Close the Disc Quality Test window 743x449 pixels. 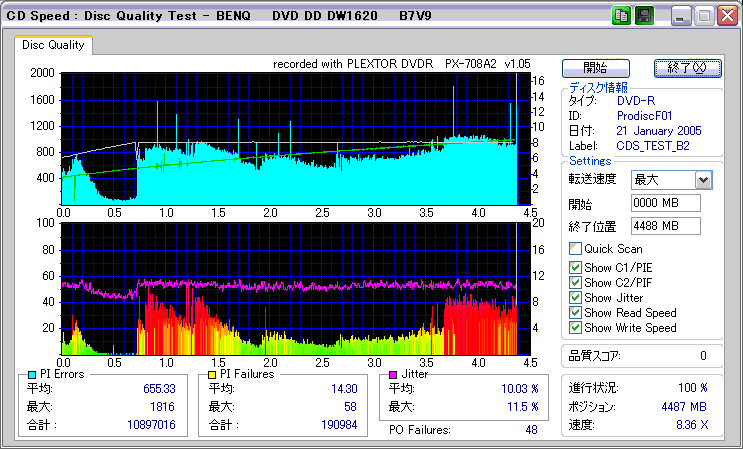727,16
